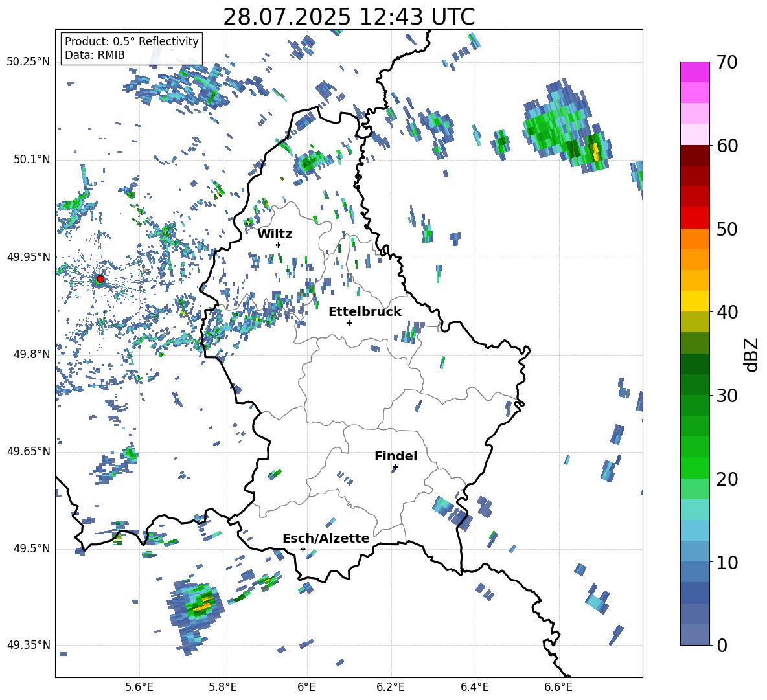Screen dimensions: 767x700
Task: Click the Esch/Alzette station cross marker
Action: (303, 549)
